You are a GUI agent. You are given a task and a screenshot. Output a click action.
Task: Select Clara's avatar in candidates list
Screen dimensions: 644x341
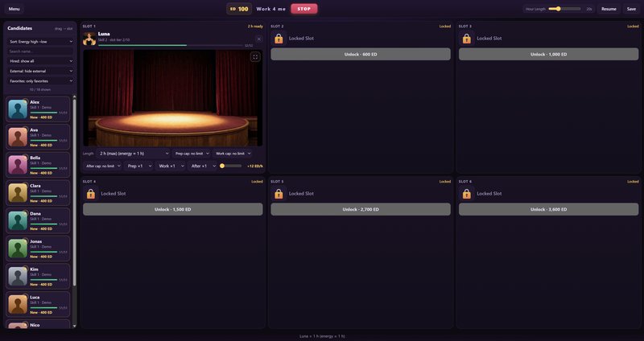click(18, 193)
